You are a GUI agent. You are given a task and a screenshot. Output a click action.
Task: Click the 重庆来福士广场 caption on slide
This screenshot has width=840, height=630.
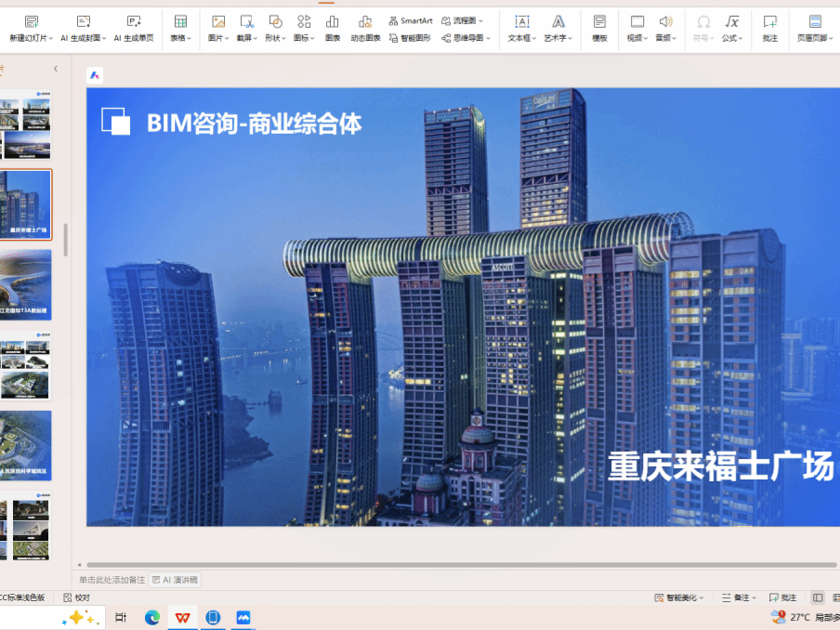point(721,466)
